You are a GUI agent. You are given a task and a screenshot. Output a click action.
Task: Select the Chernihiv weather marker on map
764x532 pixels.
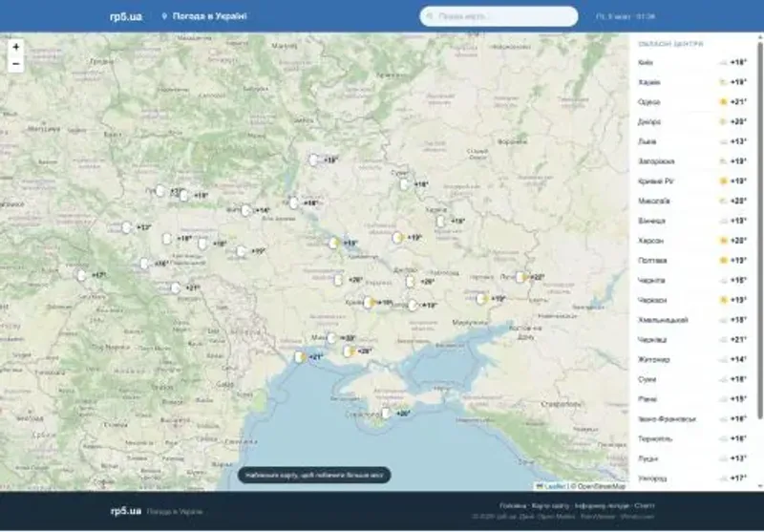pyautogui.click(x=323, y=160)
